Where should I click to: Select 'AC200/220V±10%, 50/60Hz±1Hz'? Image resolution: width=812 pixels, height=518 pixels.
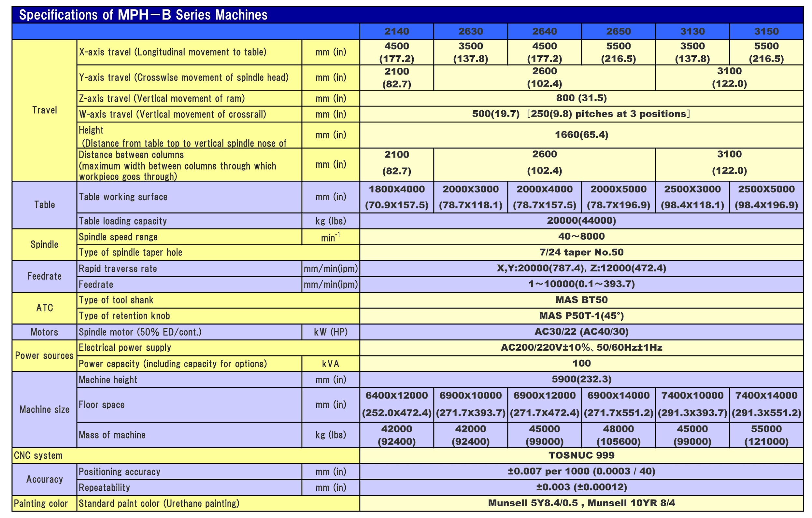coord(581,347)
